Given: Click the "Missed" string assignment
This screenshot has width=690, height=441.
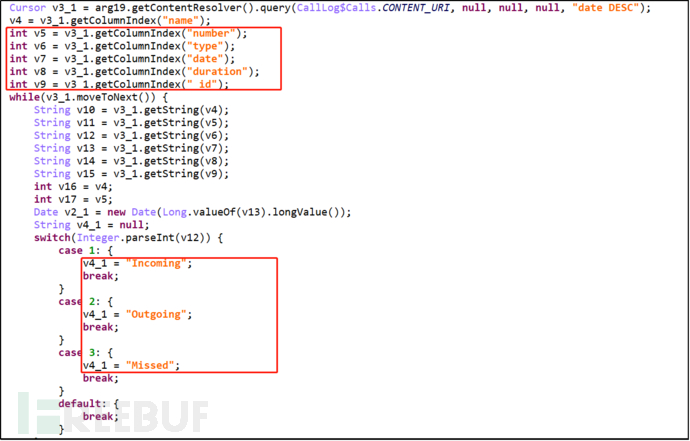Looking at the screenshot, I should click(x=132, y=365).
